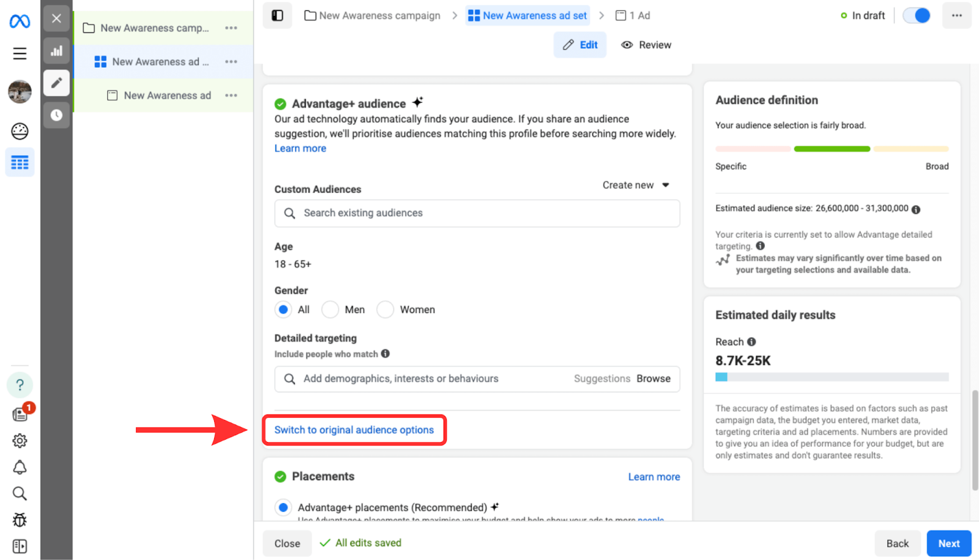Viewport: 979px width, 560px height.
Task: Click the bug report icon
Action: [x=20, y=520]
